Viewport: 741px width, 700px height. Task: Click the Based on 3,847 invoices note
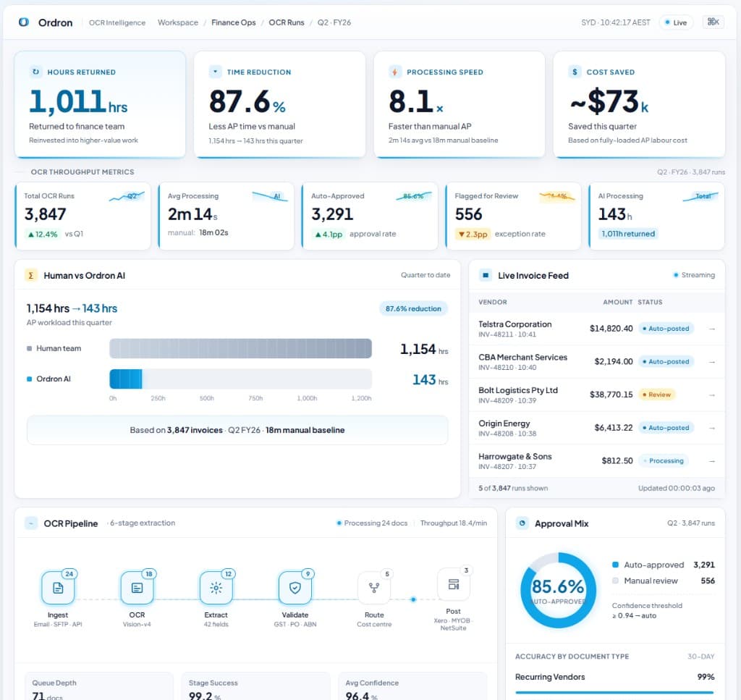[237, 430]
